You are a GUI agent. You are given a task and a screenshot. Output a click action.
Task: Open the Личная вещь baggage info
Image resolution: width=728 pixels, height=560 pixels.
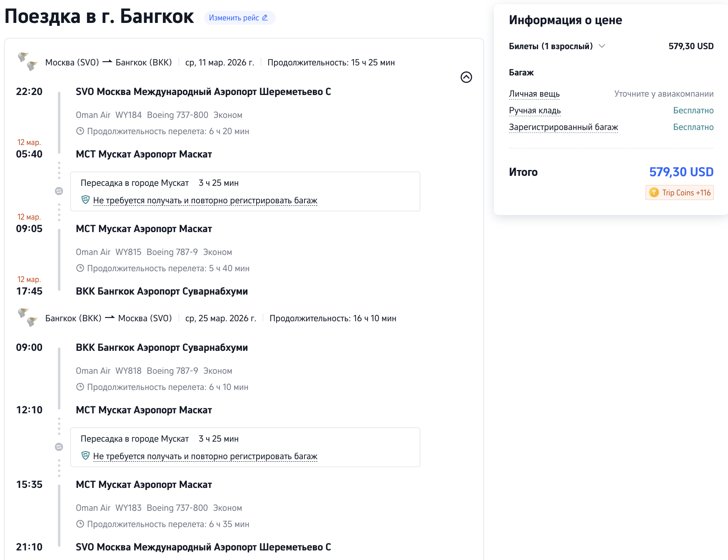[534, 94]
